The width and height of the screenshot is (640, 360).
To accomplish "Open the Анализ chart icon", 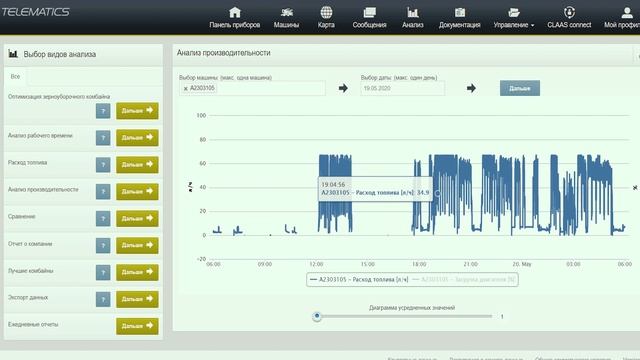I will [x=413, y=12].
